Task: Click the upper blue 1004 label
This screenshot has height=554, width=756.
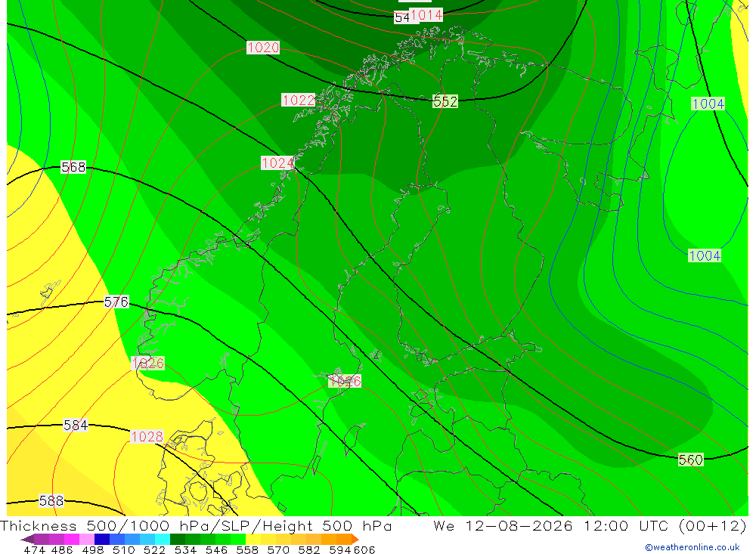Action: point(708,104)
